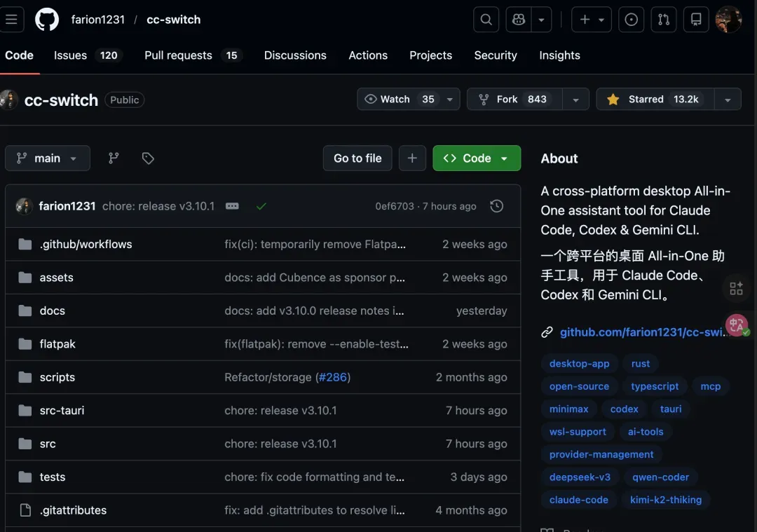Open the Actions tab
The image size is (757, 532).
(x=368, y=55)
